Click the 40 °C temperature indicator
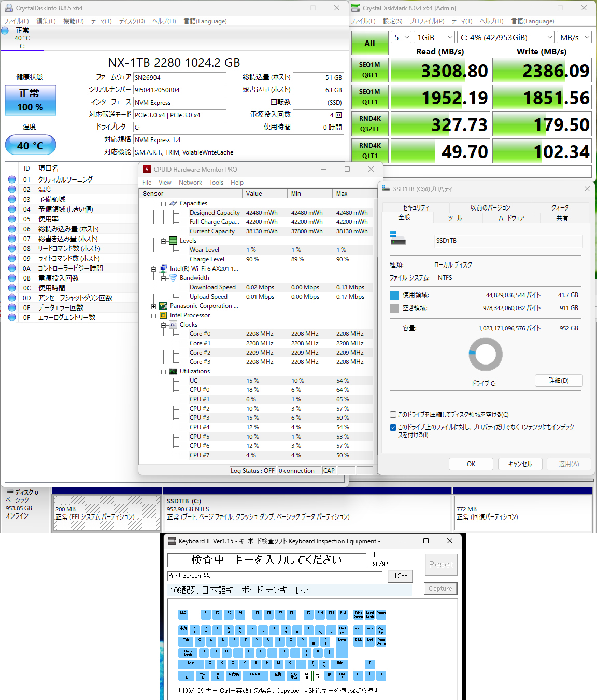 31,145
